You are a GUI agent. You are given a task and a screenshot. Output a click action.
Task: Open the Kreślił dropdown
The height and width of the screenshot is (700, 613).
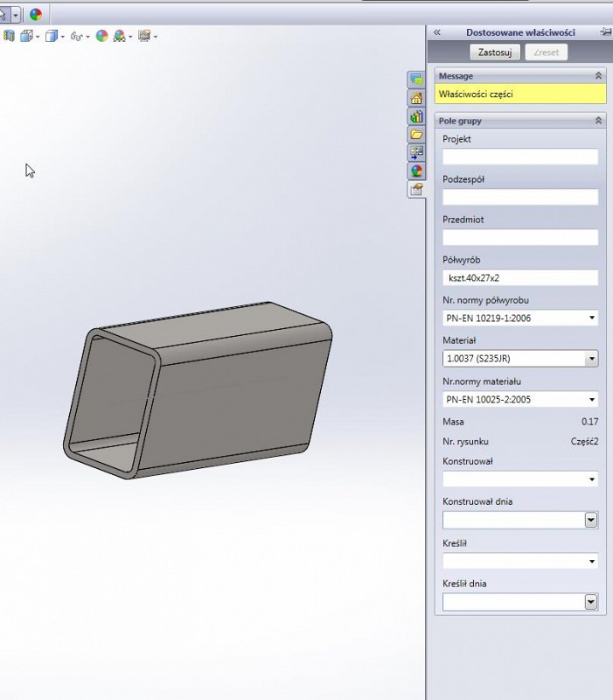(x=592, y=561)
